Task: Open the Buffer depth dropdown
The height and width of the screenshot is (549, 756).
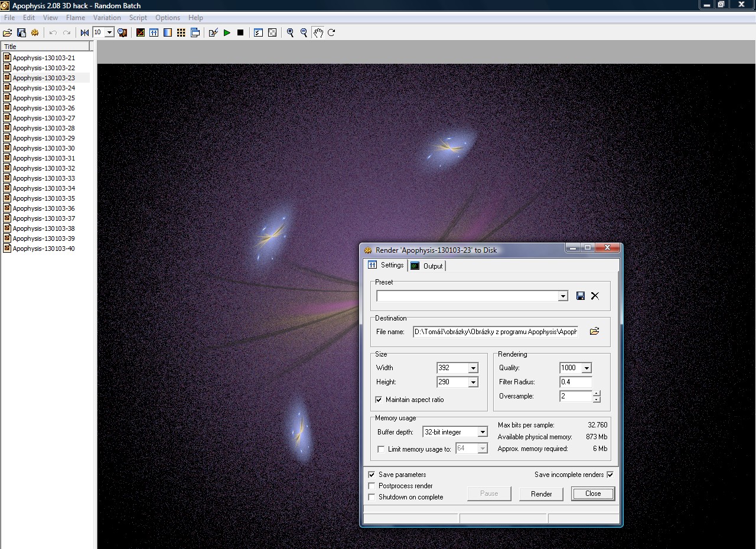Action: [x=483, y=432]
